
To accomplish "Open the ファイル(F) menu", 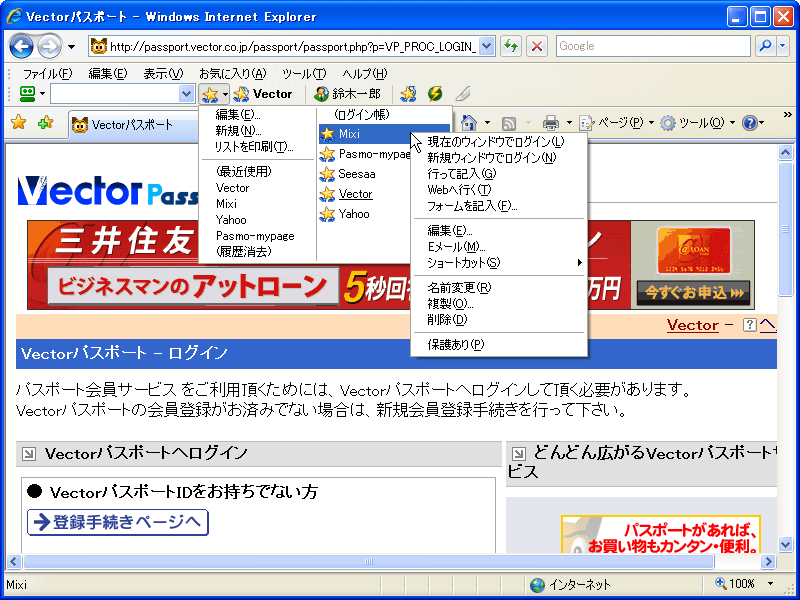I will tap(47, 74).
